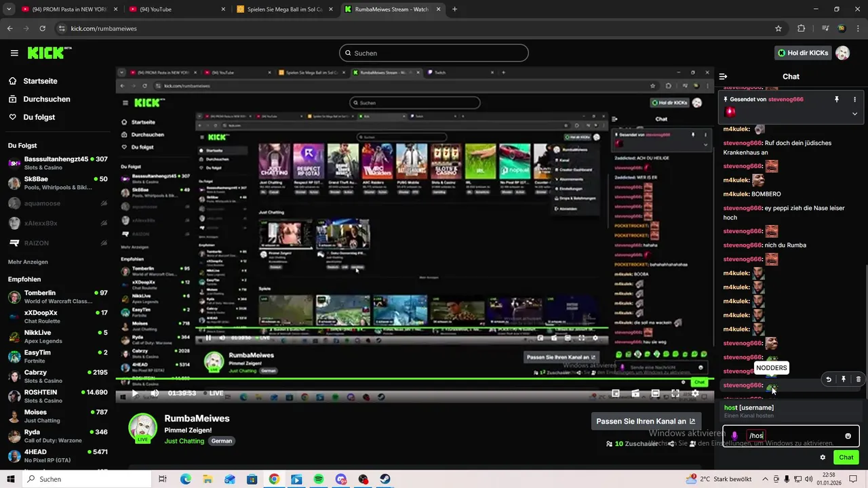Enter fullscreen in video player
The height and width of the screenshot is (488, 868).
click(675, 393)
